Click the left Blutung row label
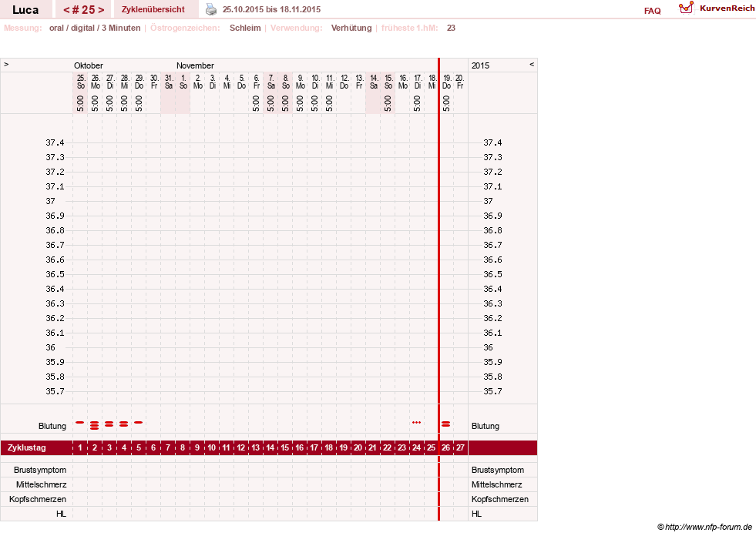 [52, 426]
